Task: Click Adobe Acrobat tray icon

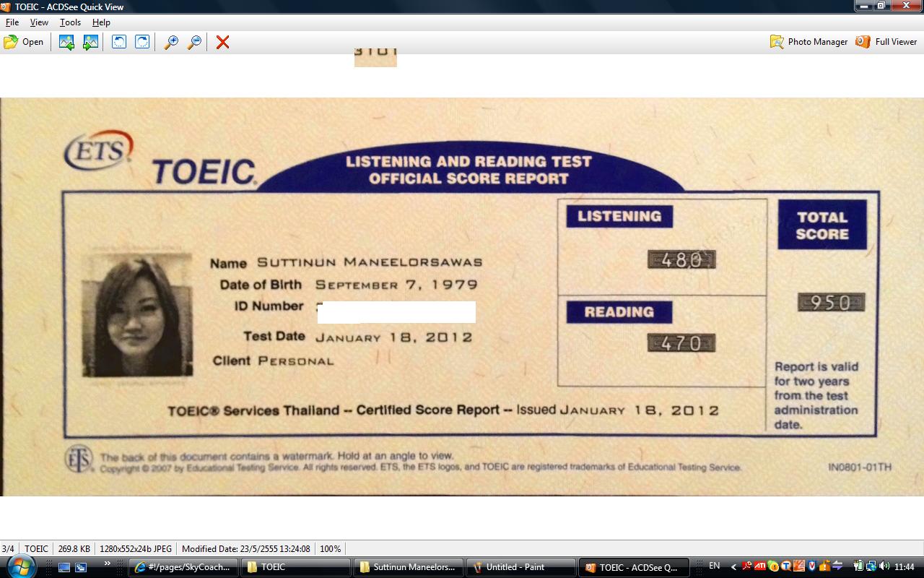Action: click(747, 566)
